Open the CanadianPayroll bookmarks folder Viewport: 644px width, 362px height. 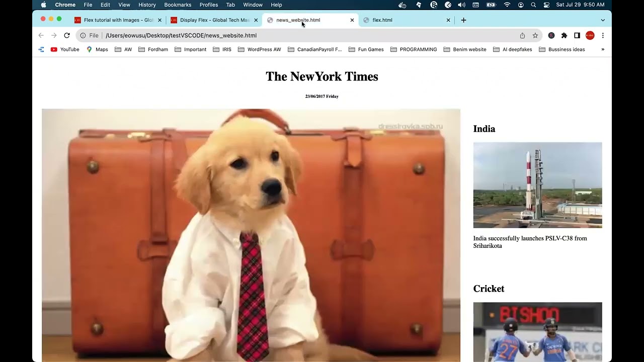tap(314, 49)
